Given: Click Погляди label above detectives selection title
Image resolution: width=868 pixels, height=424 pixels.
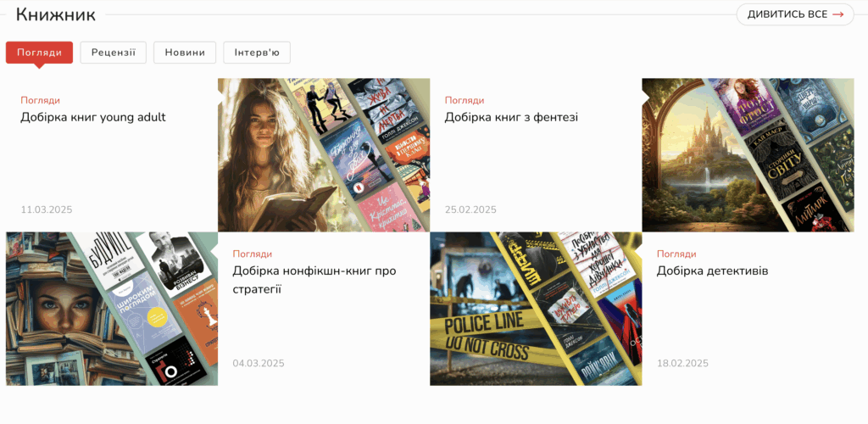Looking at the screenshot, I should click(x=676, y=254).
